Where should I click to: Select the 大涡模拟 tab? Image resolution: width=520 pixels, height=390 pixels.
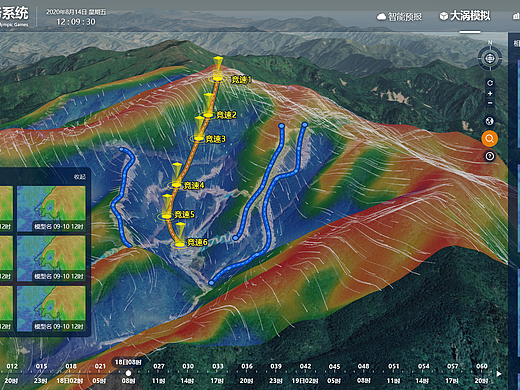click(465, 16)
